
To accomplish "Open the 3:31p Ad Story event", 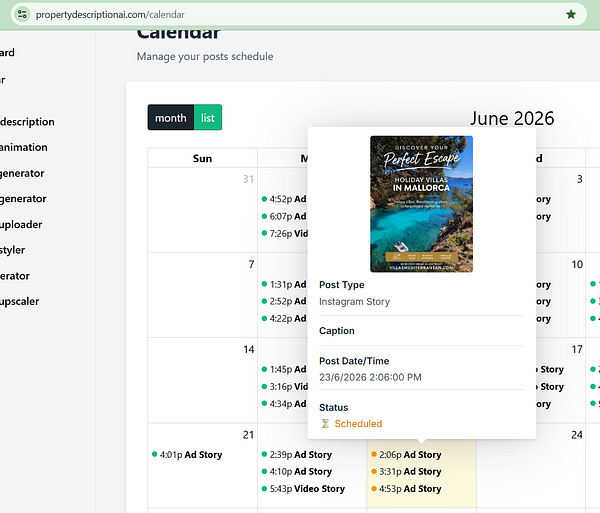I will click(406, 471).
